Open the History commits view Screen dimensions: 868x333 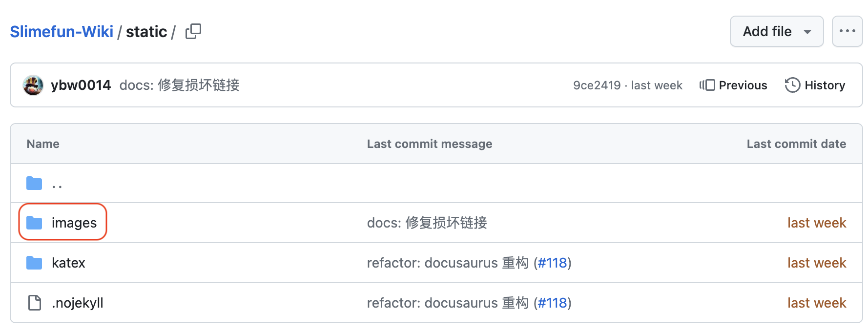(x=825, y=85)
